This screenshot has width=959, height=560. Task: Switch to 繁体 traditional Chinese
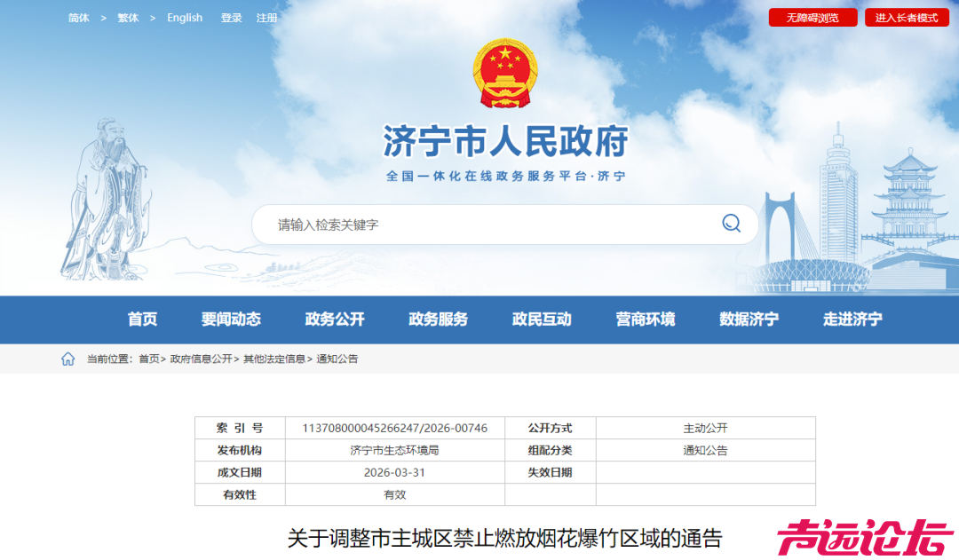[127, 17]
